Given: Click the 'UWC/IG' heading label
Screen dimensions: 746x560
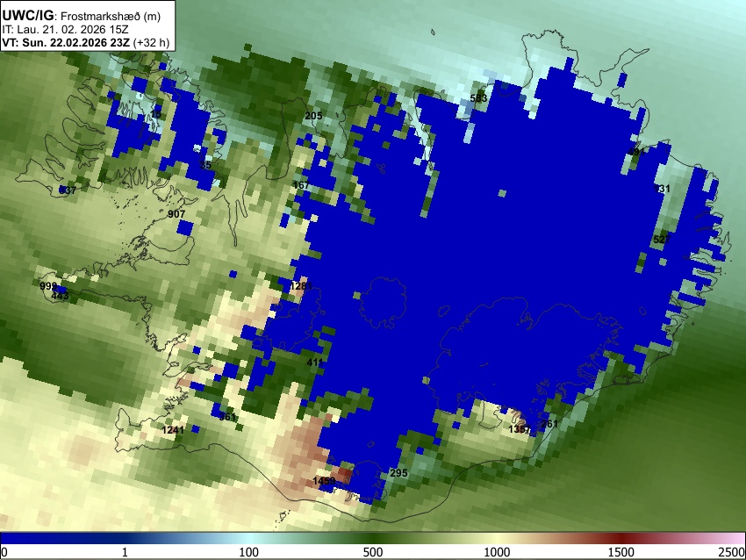Looking at the screenshot, I should point(27,16).
